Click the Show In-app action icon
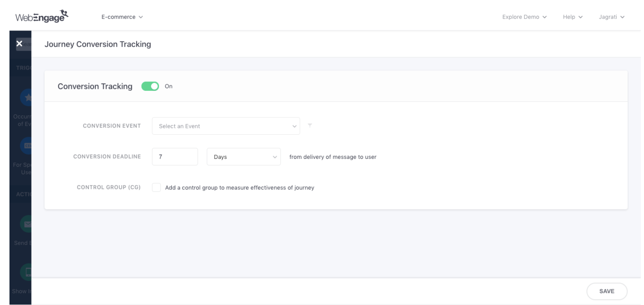Viewport: 644px width, 305px height. [x=27, y=272]
